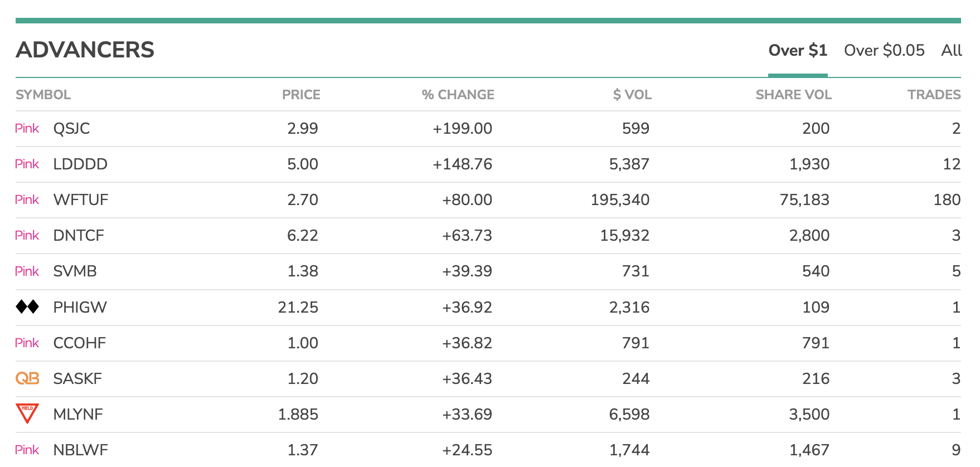
Task: Click the ADVANCERS heading
Action: [x=85, y=50]
